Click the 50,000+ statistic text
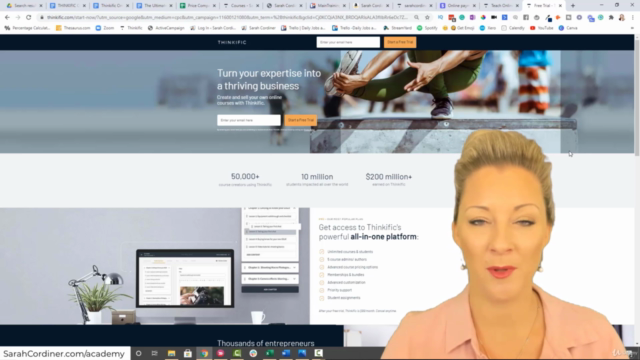 [245, 176]
